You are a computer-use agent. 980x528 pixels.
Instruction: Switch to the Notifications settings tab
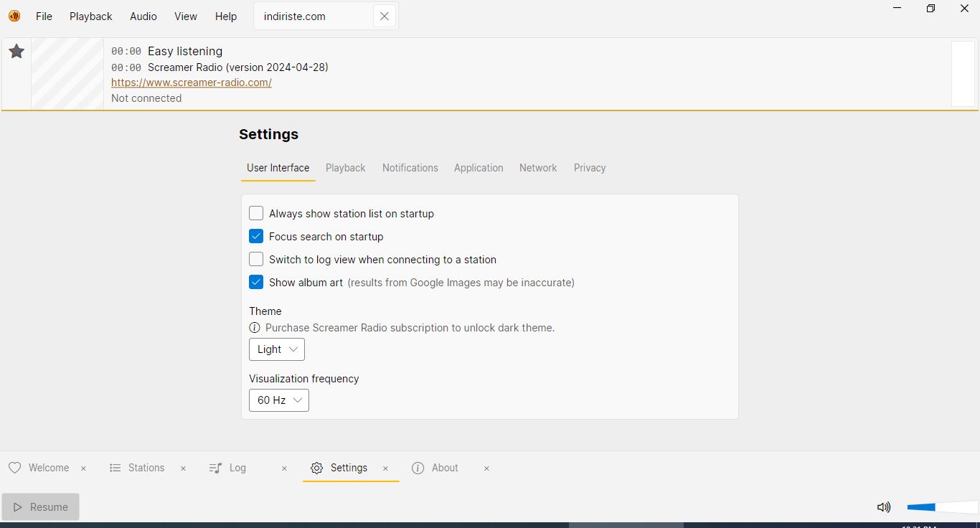click(x=410, y=168)
